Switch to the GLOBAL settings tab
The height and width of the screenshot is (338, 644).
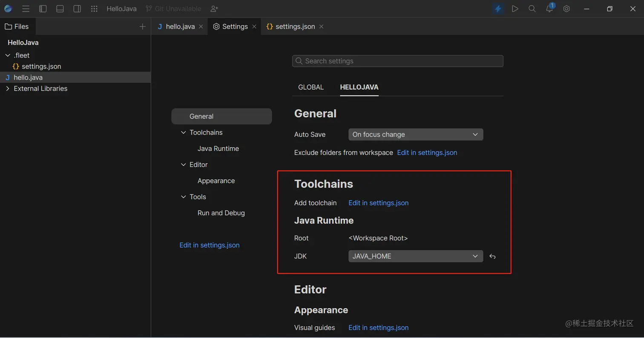pos(310,87)
